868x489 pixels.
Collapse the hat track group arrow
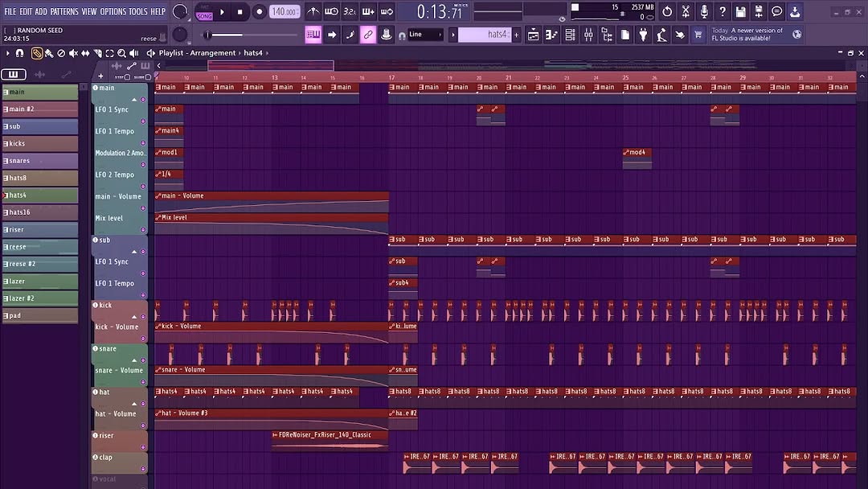[x=134, y=405]
